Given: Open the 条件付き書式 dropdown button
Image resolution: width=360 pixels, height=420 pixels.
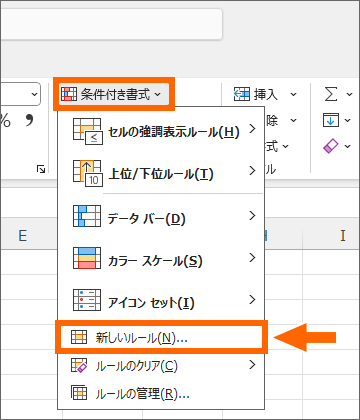Looking at the screenshot, I should (115, 94).
